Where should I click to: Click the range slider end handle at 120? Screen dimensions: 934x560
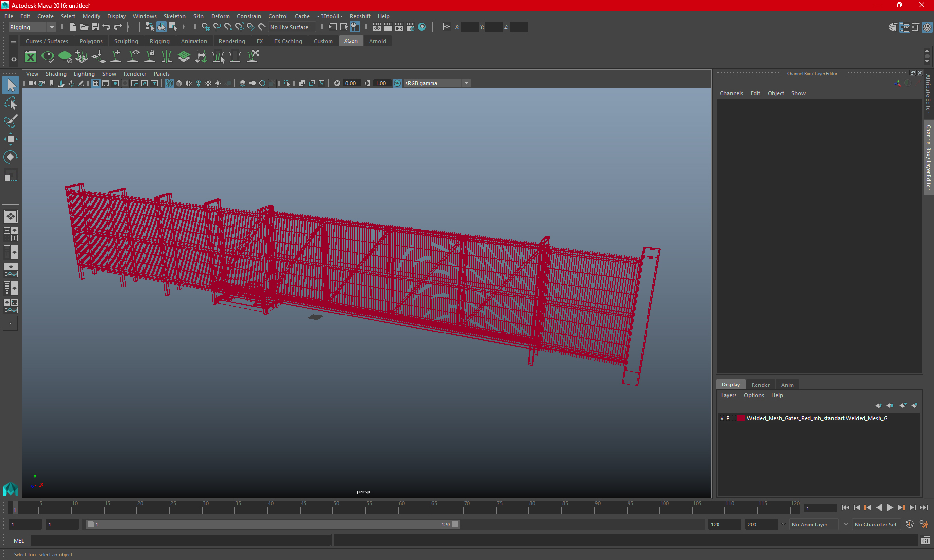(x=455, y=525)
